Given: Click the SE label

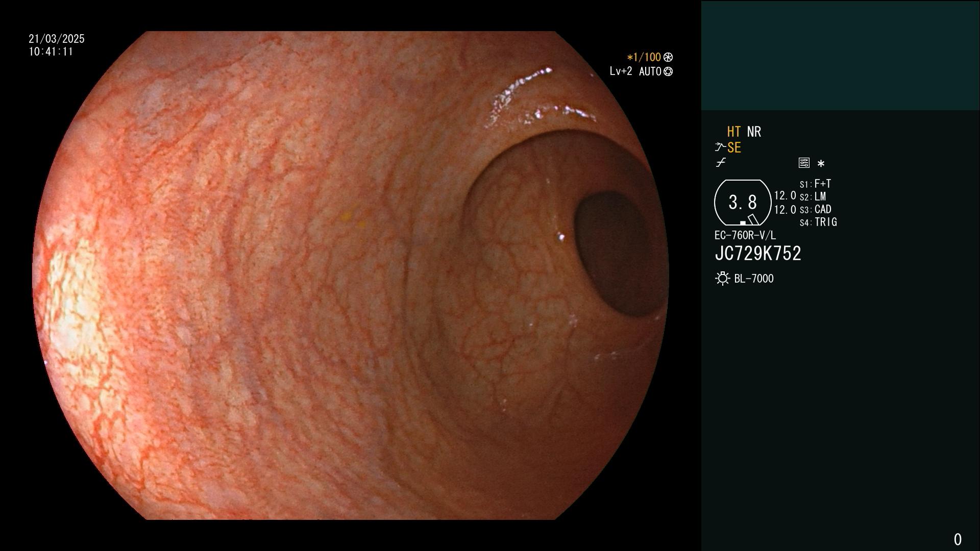Looking at the screenshot, I should (x=734, y=148).
